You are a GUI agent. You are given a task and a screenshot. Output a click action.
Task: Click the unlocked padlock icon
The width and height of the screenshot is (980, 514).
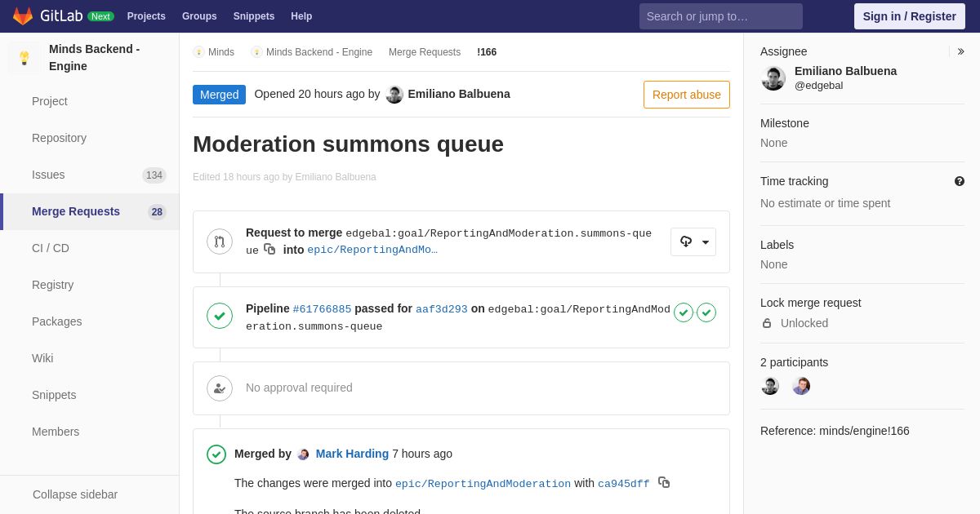click(767, 323)
